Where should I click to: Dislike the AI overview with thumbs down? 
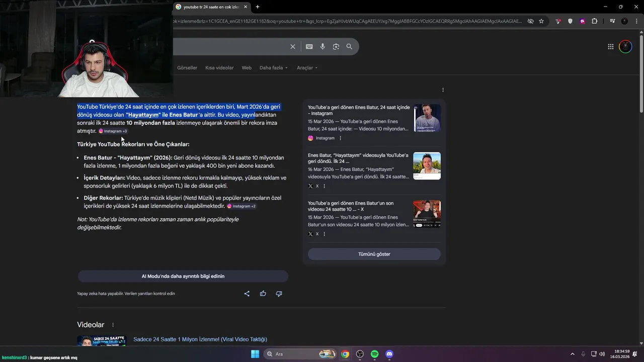(279, 294)
